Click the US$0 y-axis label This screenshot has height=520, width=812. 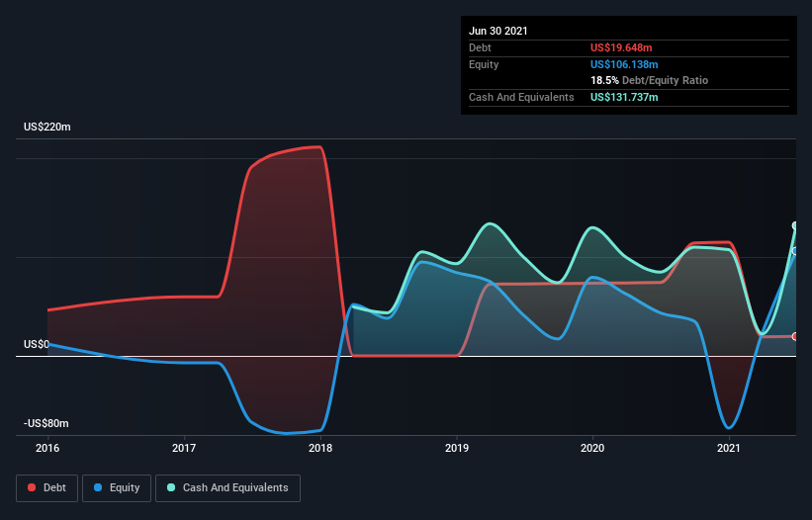click(37, 344)
